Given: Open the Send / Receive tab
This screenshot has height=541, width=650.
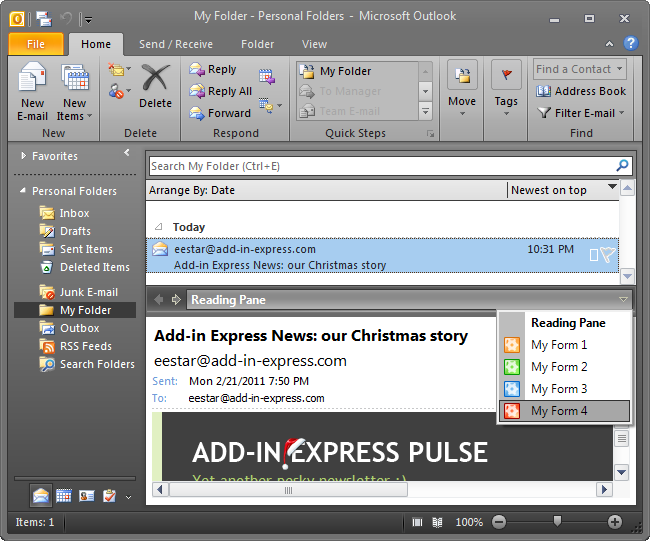Looking at the screenshot, I should tap(174, 44).
